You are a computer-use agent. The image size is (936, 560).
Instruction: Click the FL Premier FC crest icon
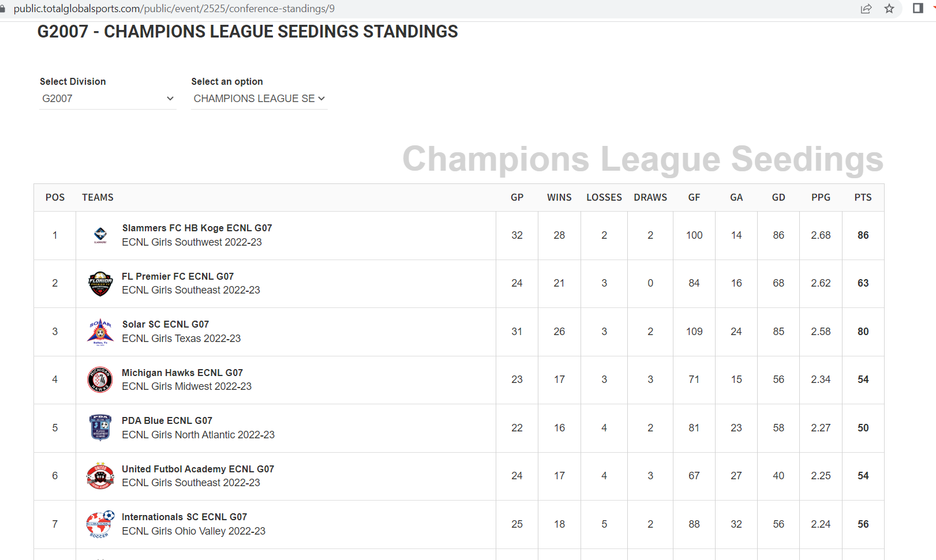pos(100,284)
